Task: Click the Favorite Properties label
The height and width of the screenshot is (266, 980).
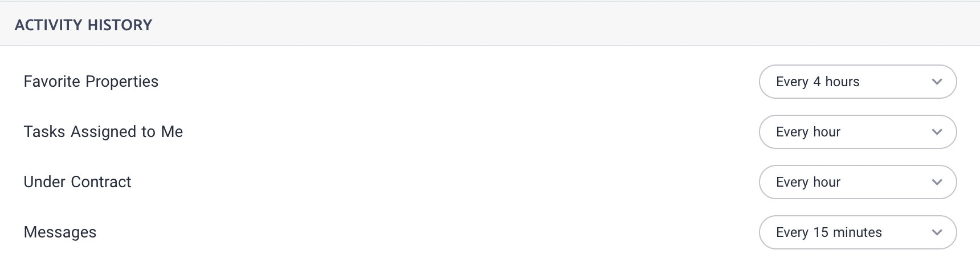Action: click(x=91, y=82)
